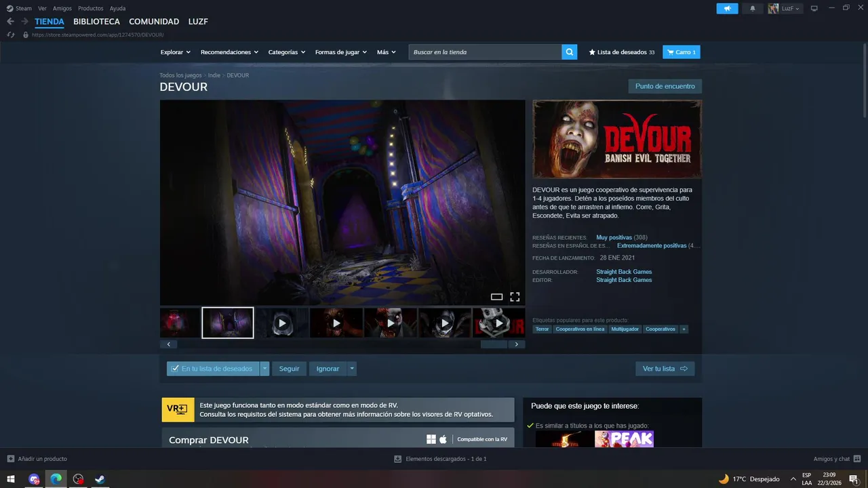Screen dimensions: 868x488
Task: Click the thumbnail strip scrollbar handle
Action: 494,344
